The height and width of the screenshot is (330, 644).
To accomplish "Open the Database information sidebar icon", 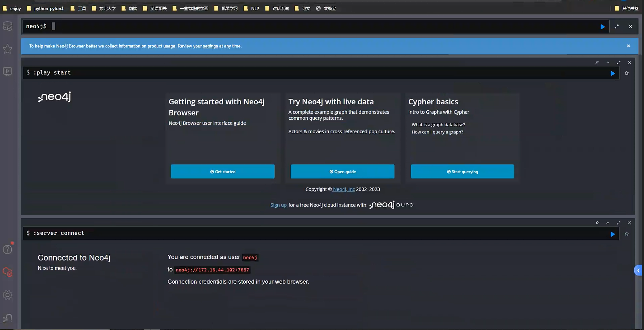I will [x=8, y=26].
